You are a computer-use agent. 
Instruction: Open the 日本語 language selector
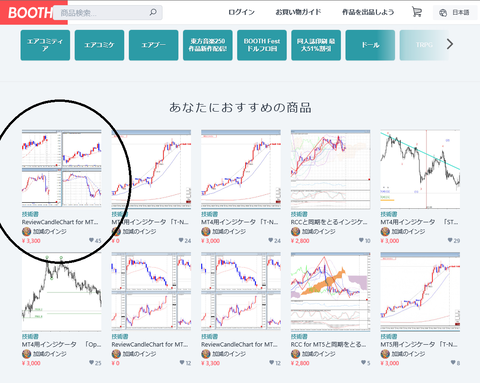click(x=455, y=13)
